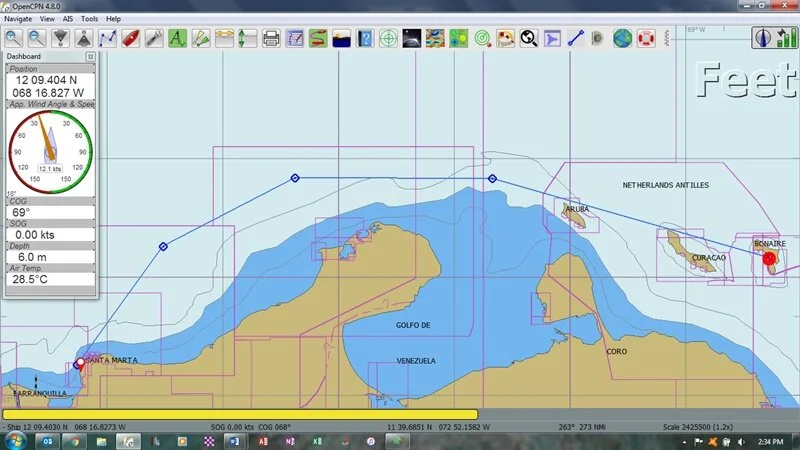This screenshot has height=450, width=800.
Task: Open the Earth globe plugin icon
Action: tap(622, 38)
